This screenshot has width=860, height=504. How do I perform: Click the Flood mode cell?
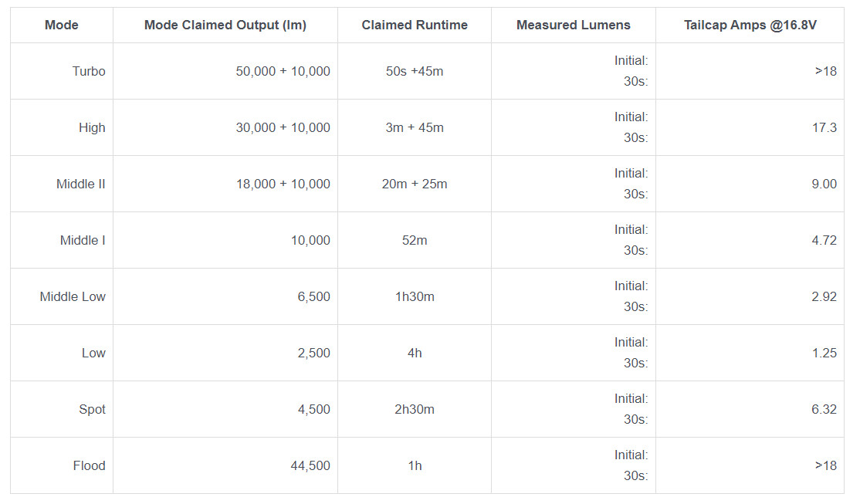(89, 465)
